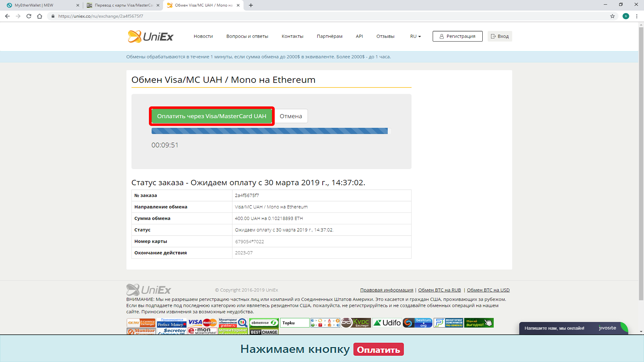This screenshot has height=362, width=644.
Task: Click the Вход login button
Action: (x=500, y=36)
